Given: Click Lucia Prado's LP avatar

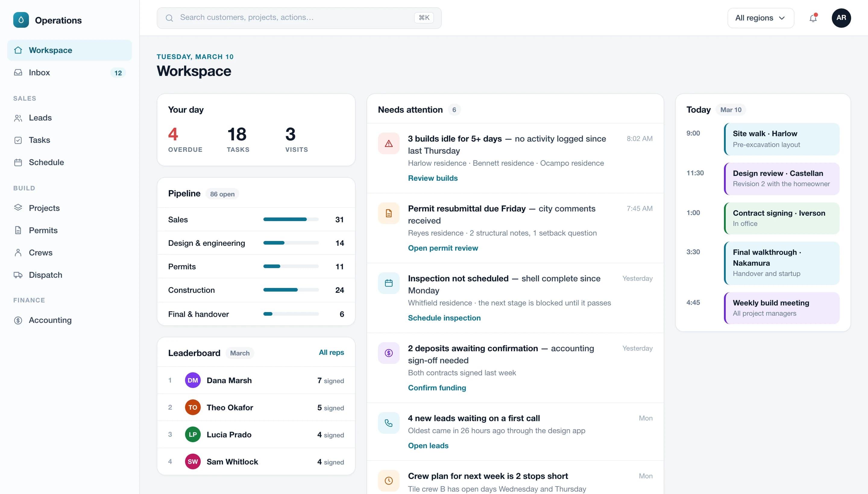Looking at the screenshot, I should click(x=193, y=435).
